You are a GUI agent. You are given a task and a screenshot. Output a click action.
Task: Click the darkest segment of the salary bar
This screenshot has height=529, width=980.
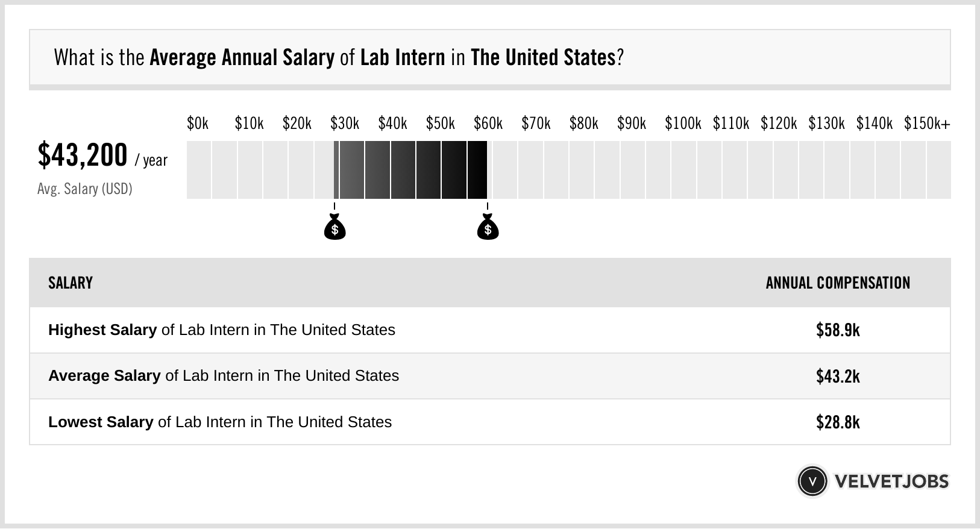(477, 170)
